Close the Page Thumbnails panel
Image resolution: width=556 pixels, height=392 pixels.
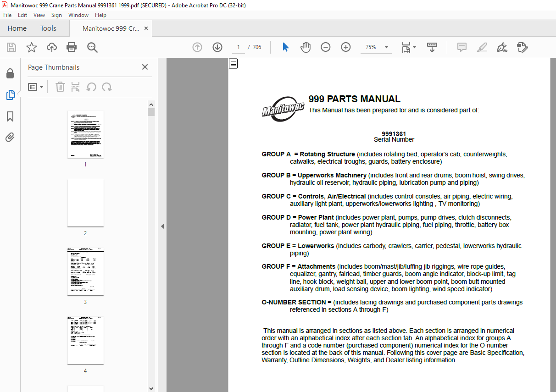click(x=145, y=67)
